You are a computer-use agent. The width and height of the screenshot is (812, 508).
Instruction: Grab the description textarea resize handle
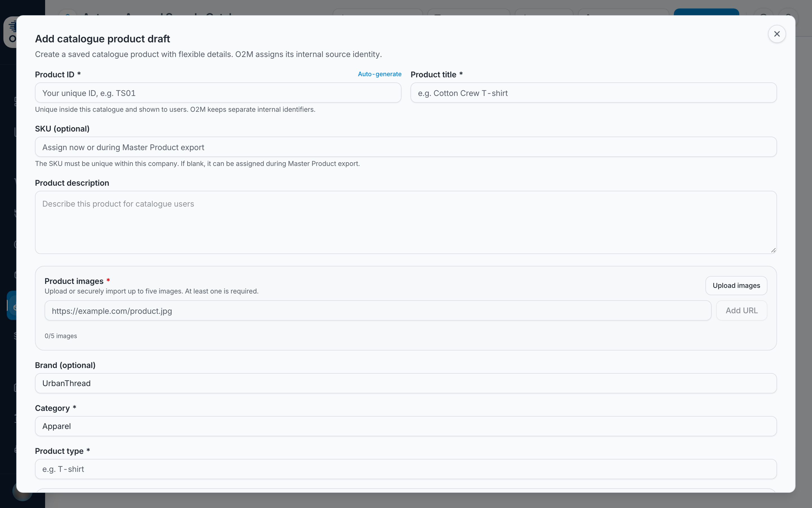[x=773, y=250]
